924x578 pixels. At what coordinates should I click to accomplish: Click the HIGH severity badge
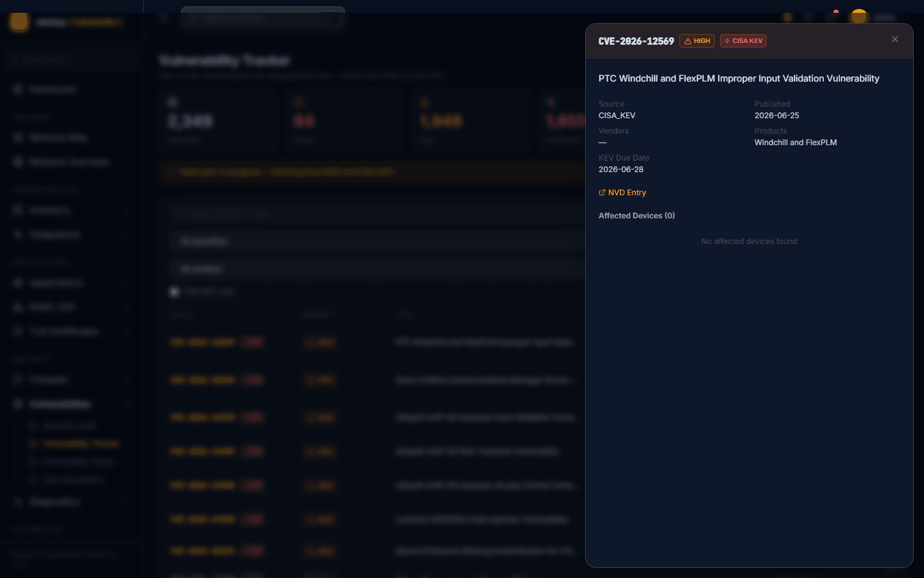[x=697, y=41]
